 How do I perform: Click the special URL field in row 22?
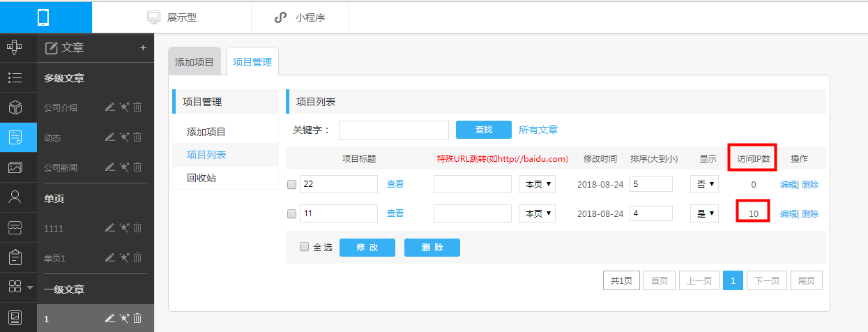(473, 184)
